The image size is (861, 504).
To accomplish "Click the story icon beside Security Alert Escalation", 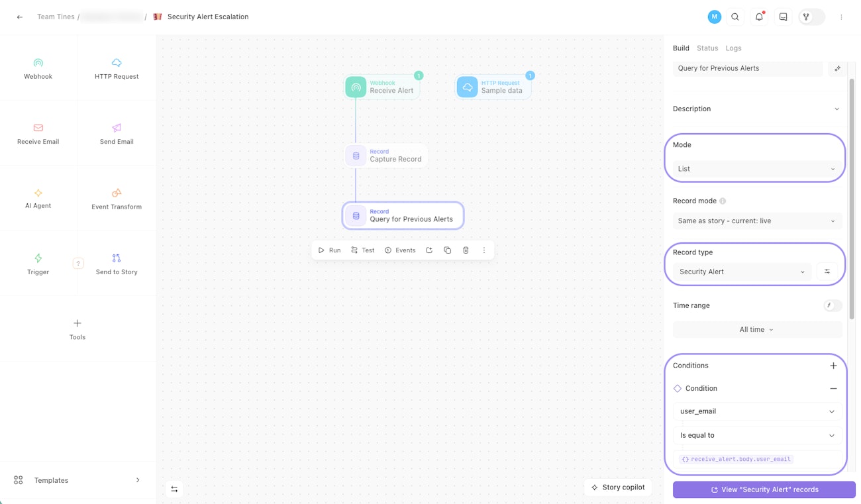I will [158, 17].
